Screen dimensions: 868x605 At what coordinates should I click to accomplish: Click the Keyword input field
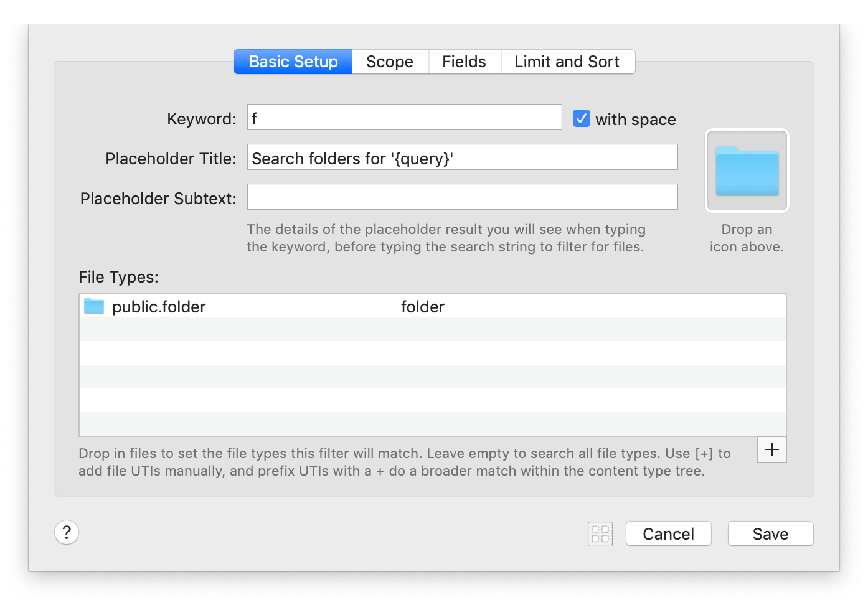click(x=404, y=117)
